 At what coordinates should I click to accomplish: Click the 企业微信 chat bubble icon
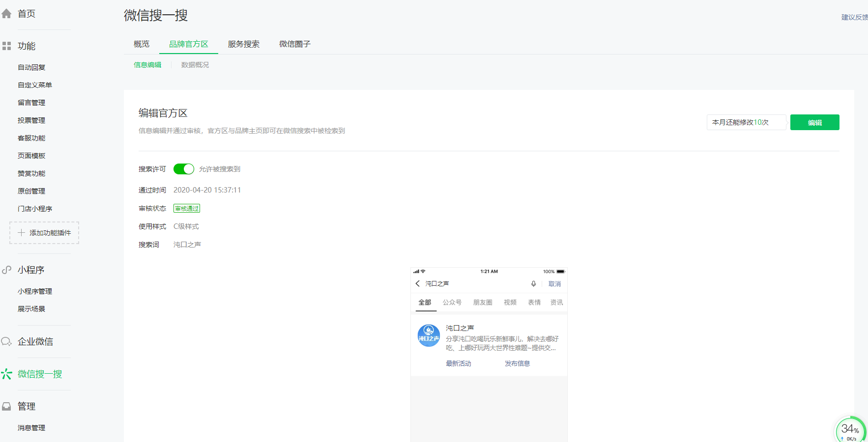(x=6, y=342)
